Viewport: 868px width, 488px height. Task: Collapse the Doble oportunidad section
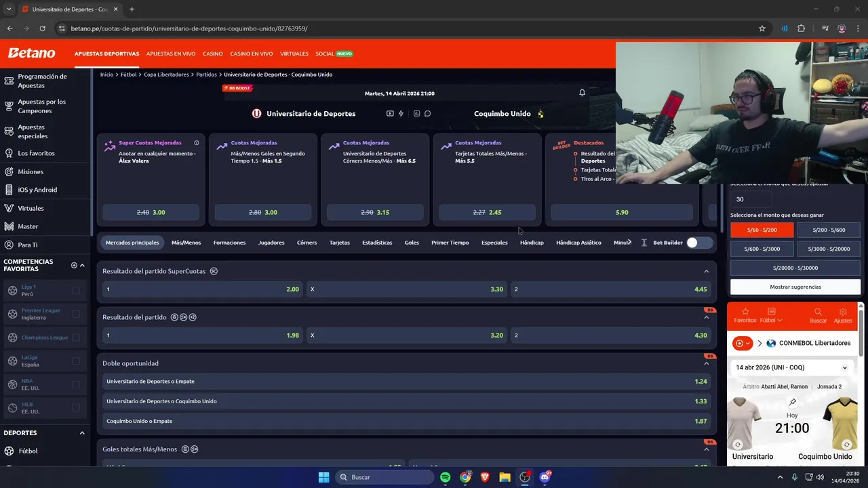click(706, 363)
